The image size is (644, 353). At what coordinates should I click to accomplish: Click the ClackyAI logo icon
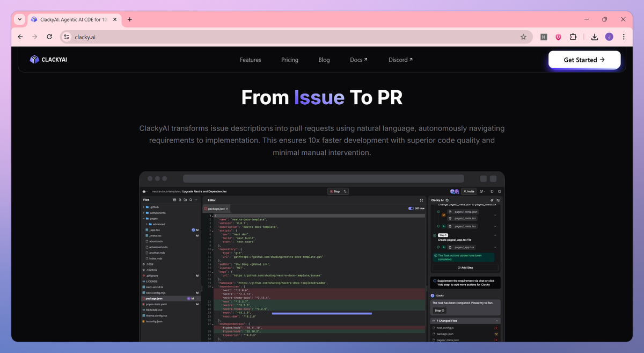[34, 60]
